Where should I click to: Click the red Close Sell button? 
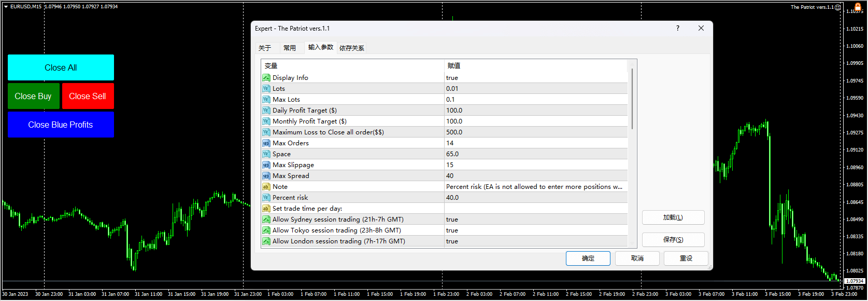pyautogui.click(x=88, y=96)
